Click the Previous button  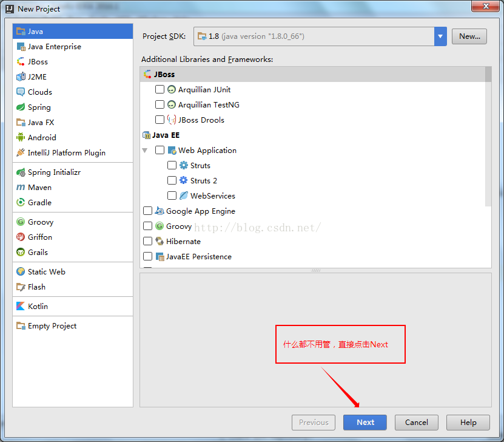[x=314, y=423]
